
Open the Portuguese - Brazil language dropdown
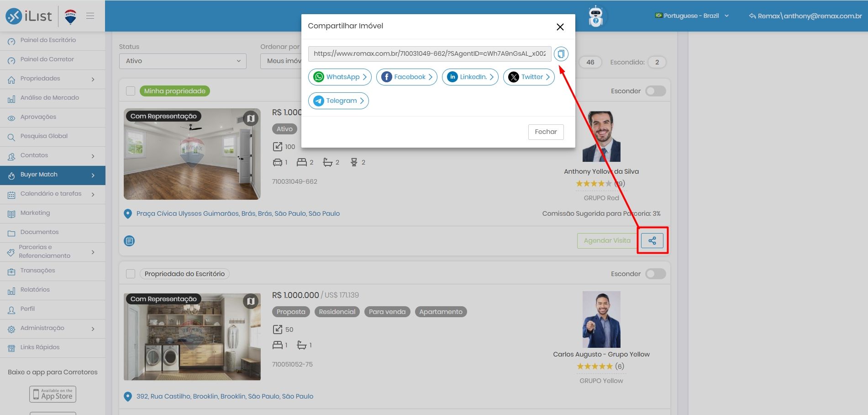[x=692, y=16]
